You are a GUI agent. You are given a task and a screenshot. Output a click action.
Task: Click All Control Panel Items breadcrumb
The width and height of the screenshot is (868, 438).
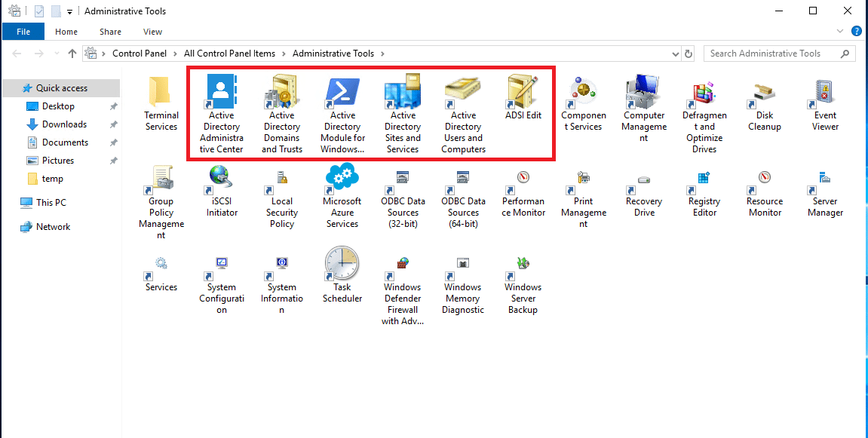coord(230,54)
